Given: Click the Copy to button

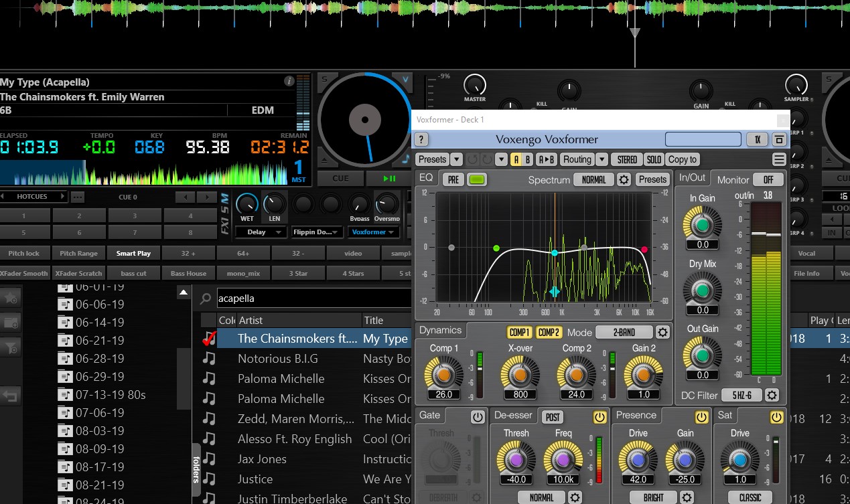Looking at the screenshot, I should tap(683, 159).
